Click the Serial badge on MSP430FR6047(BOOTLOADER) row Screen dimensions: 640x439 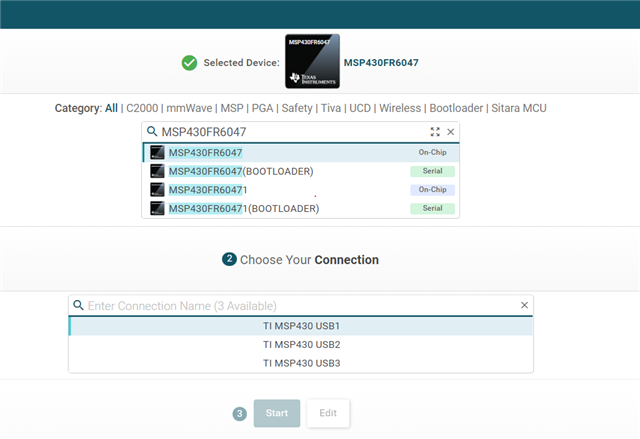click(x=432, y=171)
